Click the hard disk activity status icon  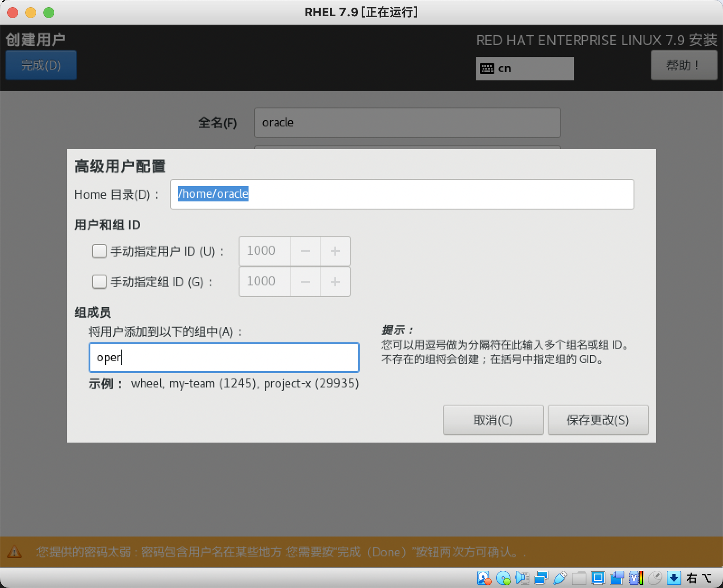484,578
